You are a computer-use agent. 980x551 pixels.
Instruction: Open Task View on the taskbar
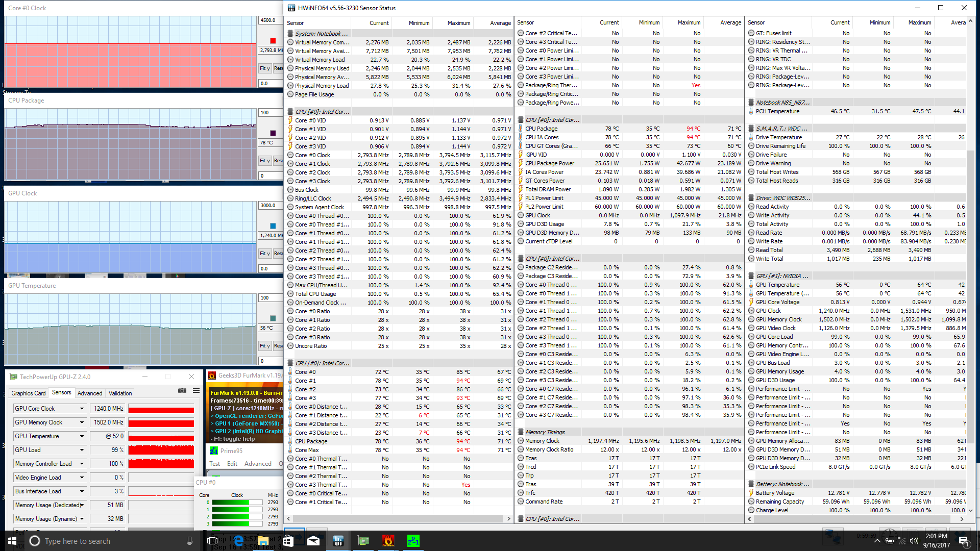(x=212, y=541)
